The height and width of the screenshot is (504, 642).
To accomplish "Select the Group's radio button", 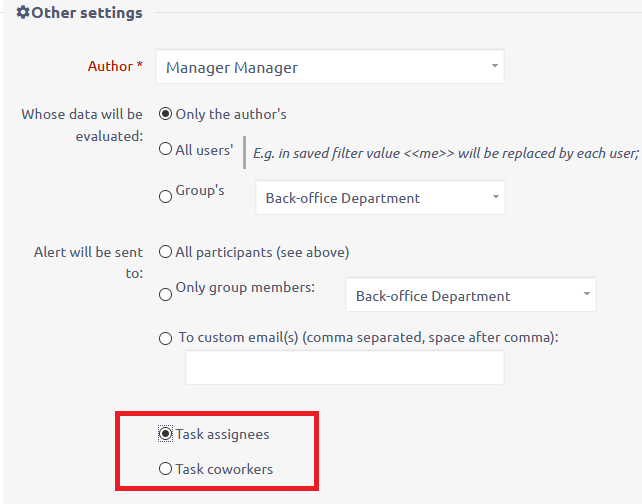I will 166,197.
